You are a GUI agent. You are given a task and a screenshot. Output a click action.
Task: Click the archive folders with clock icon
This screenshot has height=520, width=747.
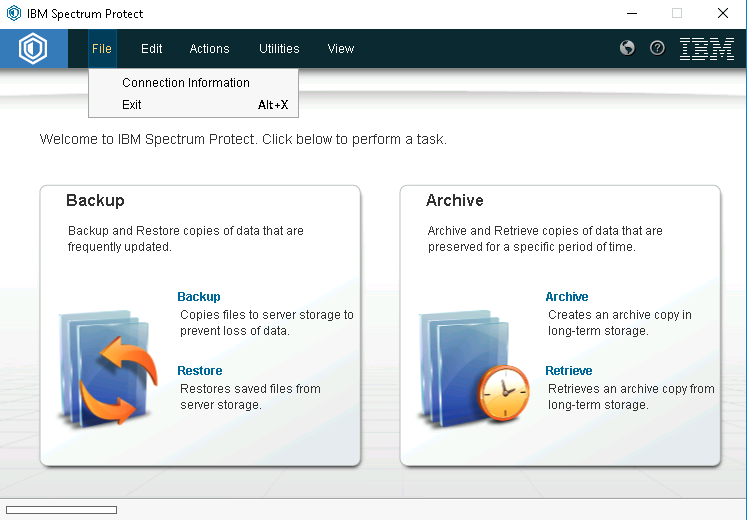(470, 365)
